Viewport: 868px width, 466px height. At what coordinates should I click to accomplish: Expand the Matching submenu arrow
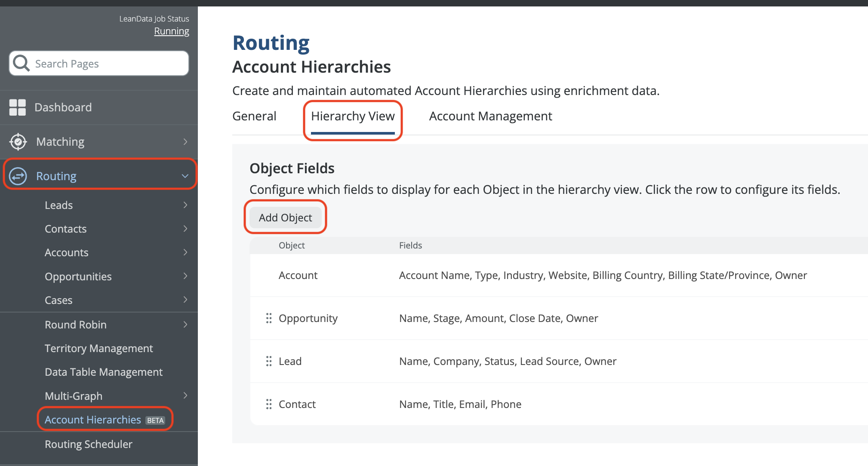185,142
